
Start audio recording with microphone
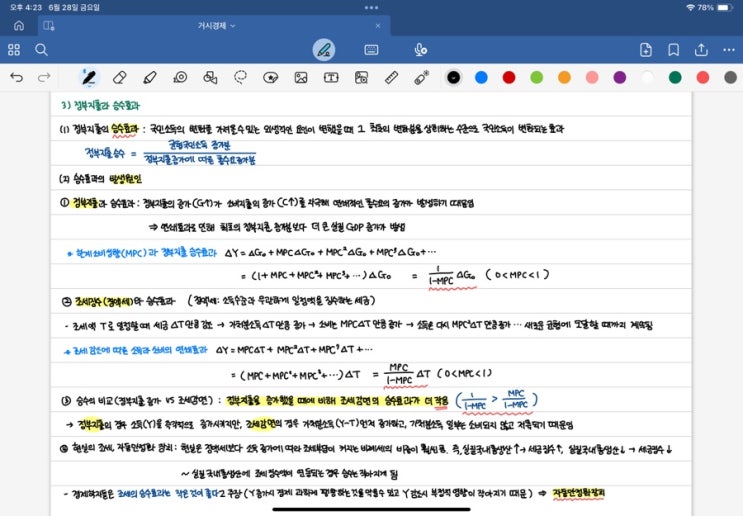pyautogui.click(x=420, y=50)
